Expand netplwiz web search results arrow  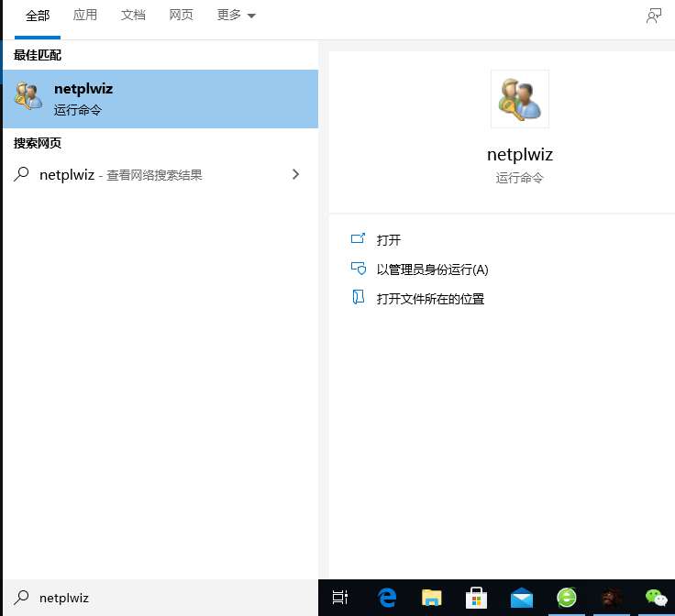point(295,174)
